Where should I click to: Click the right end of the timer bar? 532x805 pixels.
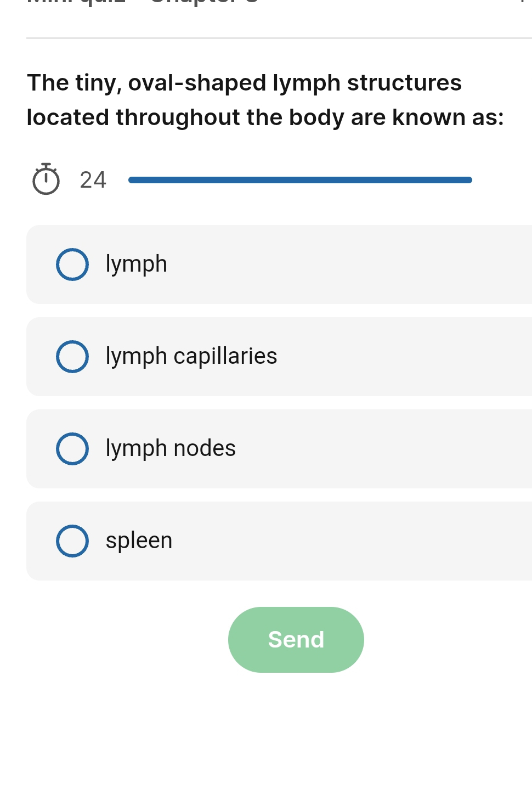click(x=469, y=180)
